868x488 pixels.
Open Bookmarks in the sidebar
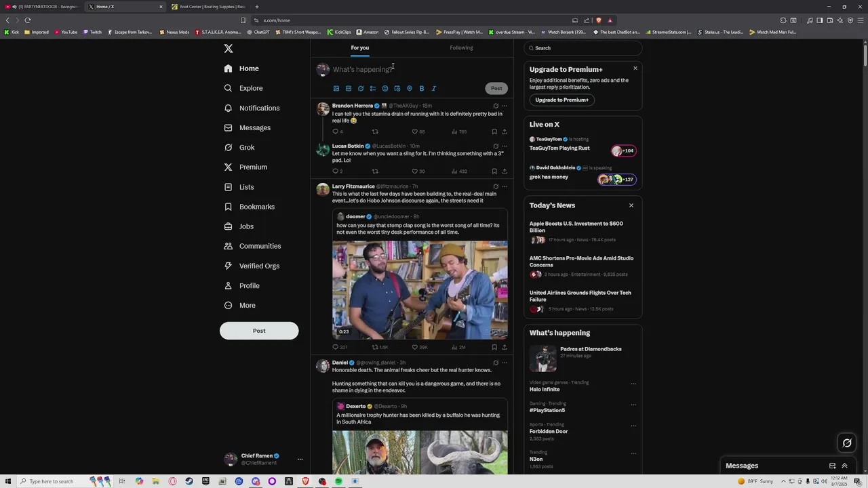250,207
